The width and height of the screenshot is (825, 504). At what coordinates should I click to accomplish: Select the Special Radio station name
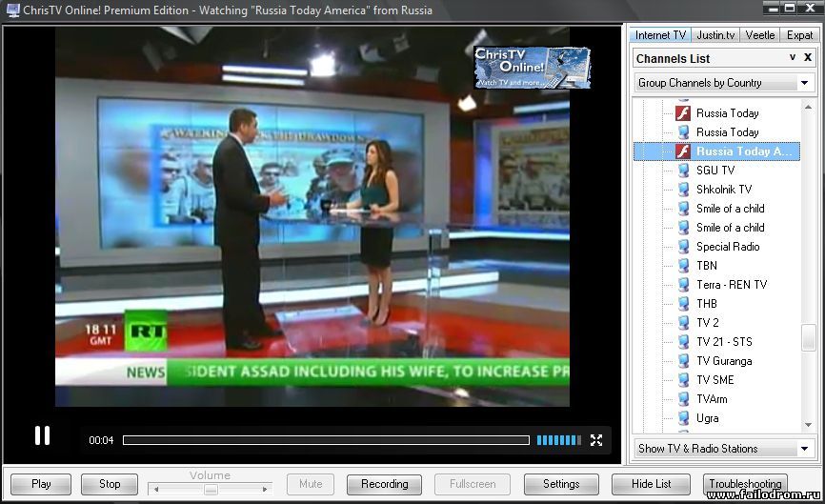pos(728,246)
